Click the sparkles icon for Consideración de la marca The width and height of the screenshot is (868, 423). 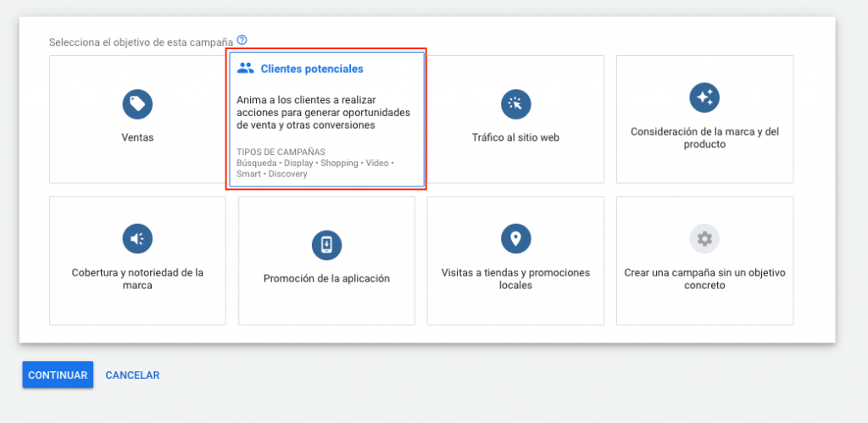pos(704,98)
